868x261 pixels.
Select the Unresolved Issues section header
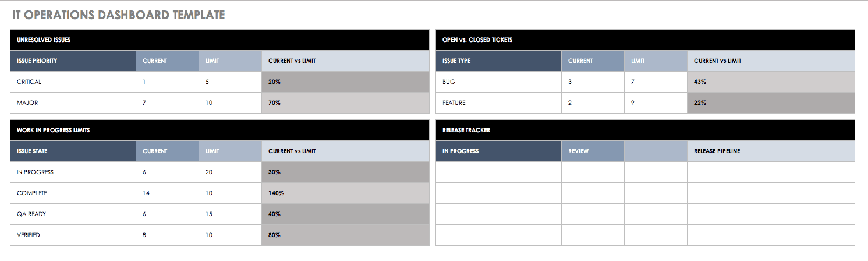pyautogui.click(x=44, y=40)
